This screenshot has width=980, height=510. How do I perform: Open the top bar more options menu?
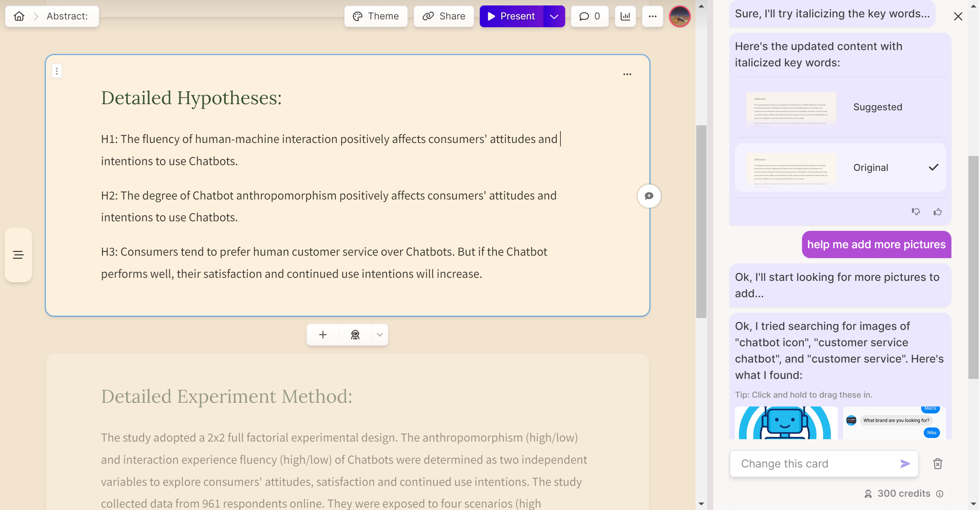pyautogui.click(x=652, y=16)
